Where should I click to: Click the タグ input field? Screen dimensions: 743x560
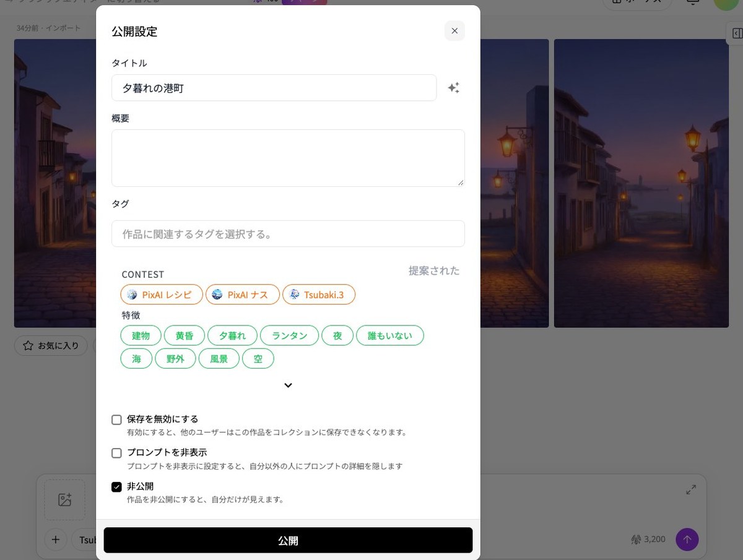(x=288, y=234)
